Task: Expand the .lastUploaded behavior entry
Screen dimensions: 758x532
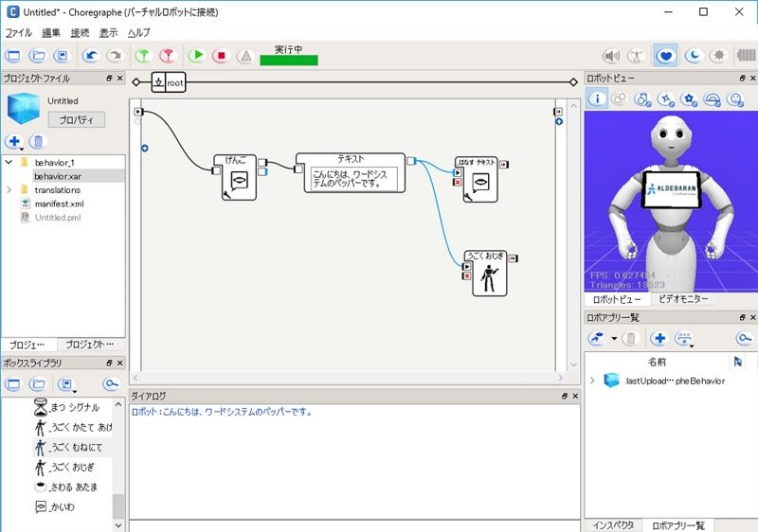Action: pos(592,381)
